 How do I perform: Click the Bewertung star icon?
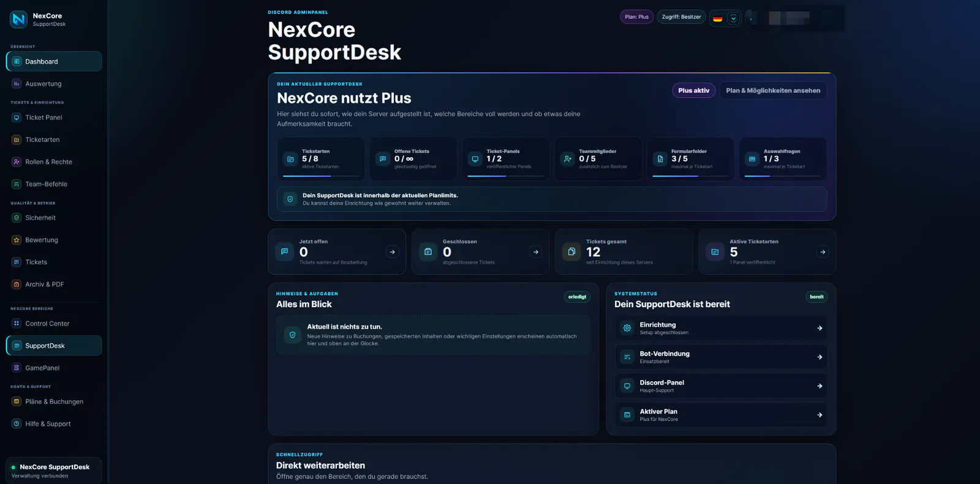point(17,240)
